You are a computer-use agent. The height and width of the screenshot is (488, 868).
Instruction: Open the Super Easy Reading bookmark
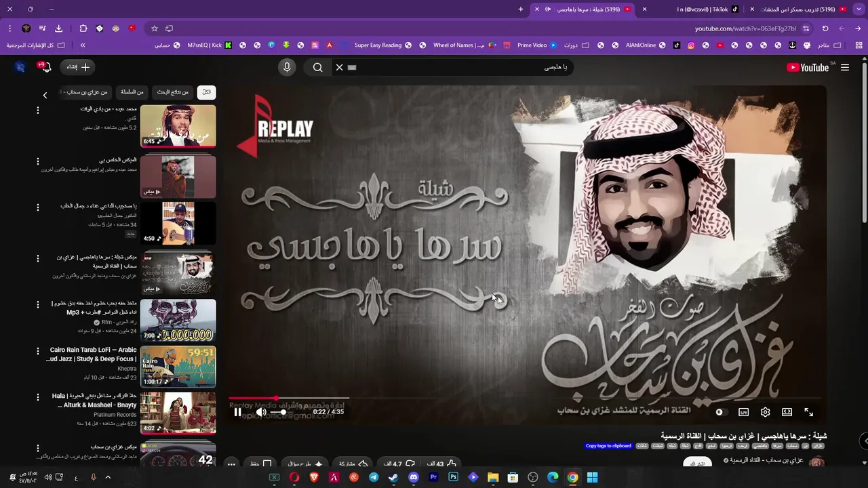382,45
